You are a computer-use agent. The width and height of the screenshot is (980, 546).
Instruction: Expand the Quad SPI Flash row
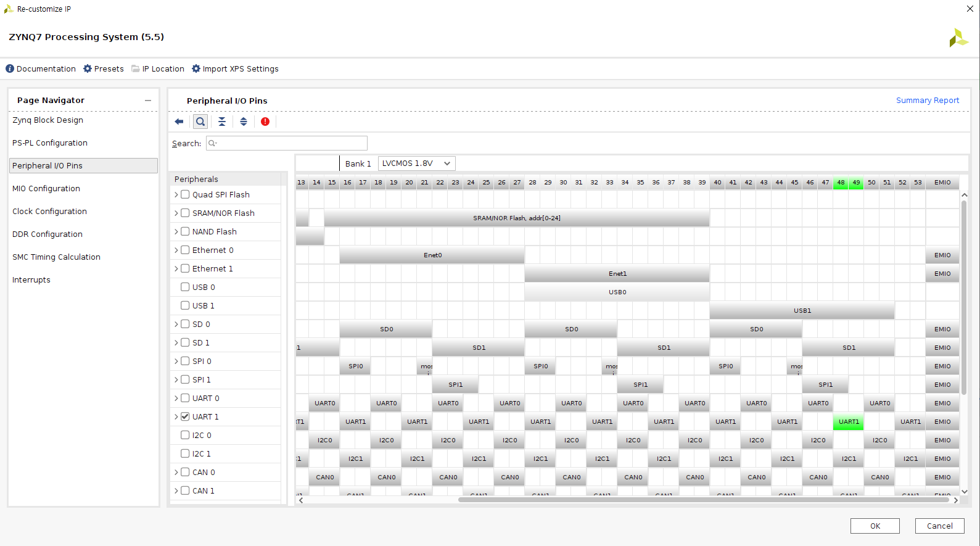click(176, 194)
